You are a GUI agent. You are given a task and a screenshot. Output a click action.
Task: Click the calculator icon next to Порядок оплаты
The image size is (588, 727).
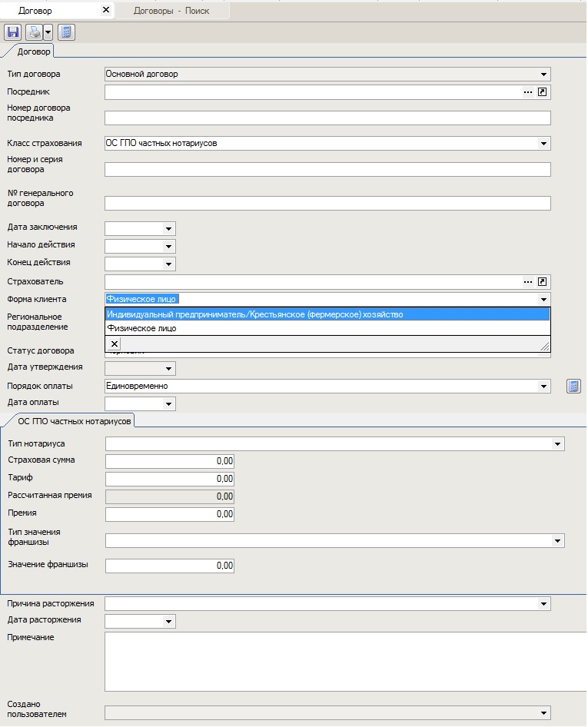573,386
